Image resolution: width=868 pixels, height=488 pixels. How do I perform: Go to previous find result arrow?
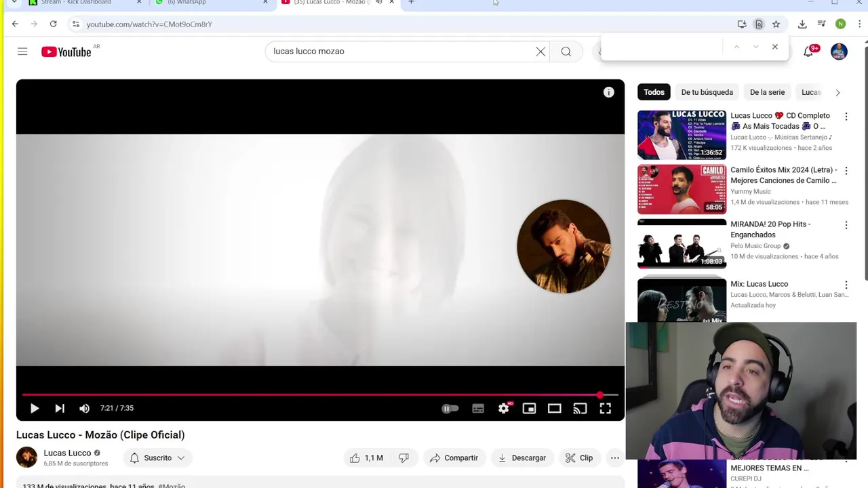(x=736, y=47)
